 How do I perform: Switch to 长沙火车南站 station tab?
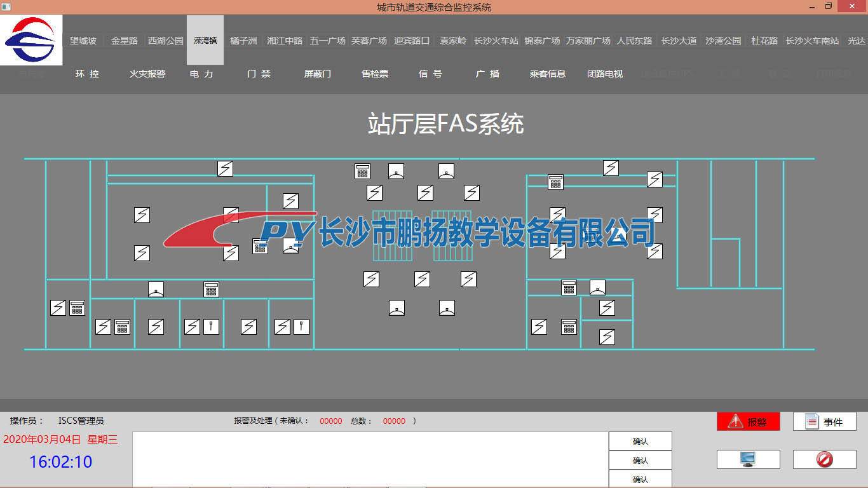[812, 41]
